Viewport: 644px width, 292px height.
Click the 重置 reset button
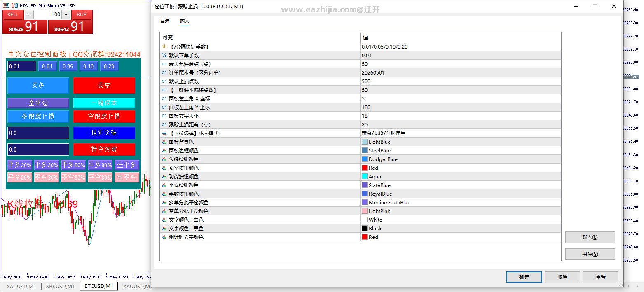(x=601, y=277)
